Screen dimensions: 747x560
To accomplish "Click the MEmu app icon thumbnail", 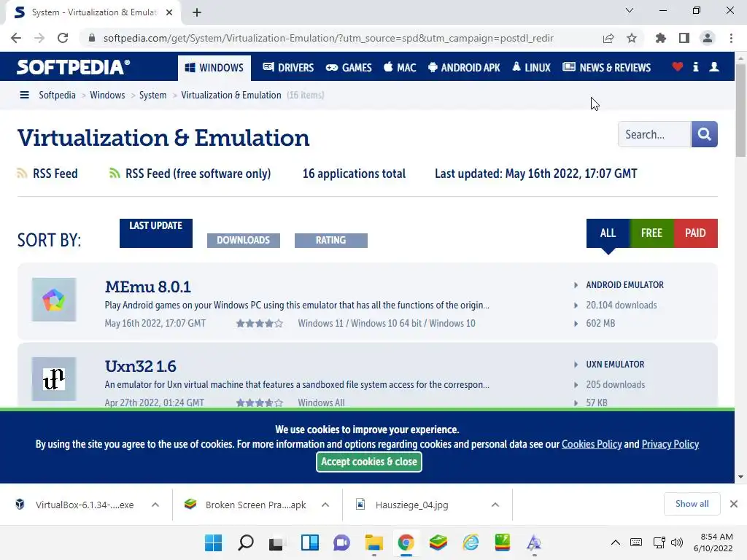I will 54,300.
